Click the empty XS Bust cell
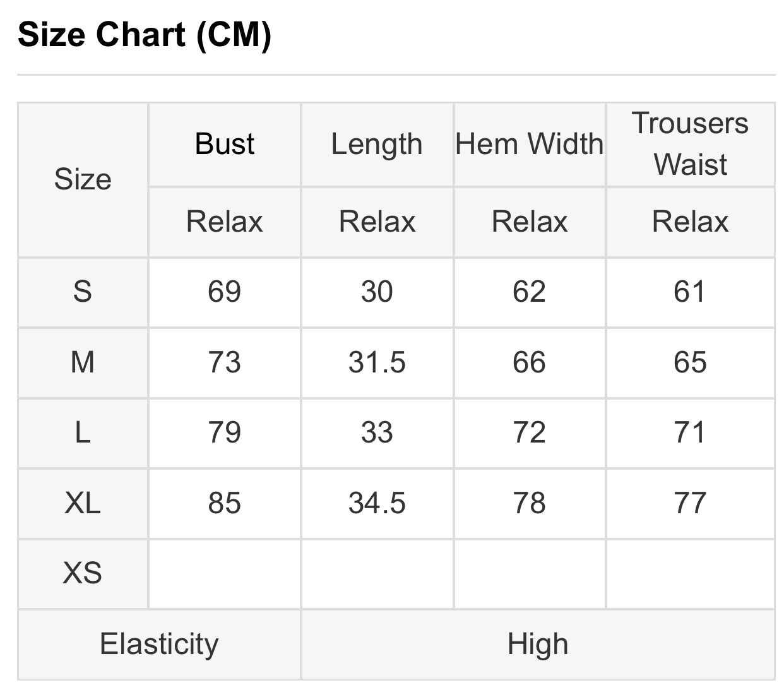The image size is (784, 690). [x=225, y=573]
